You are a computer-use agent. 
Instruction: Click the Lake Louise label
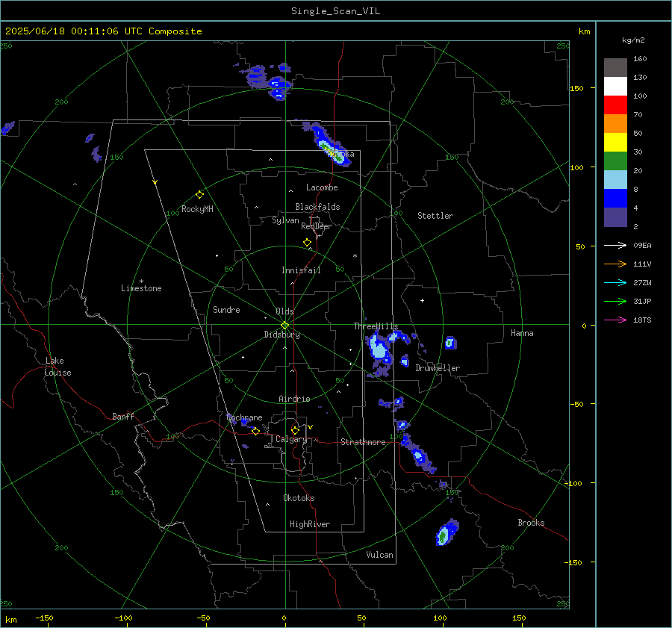(57, 367)
